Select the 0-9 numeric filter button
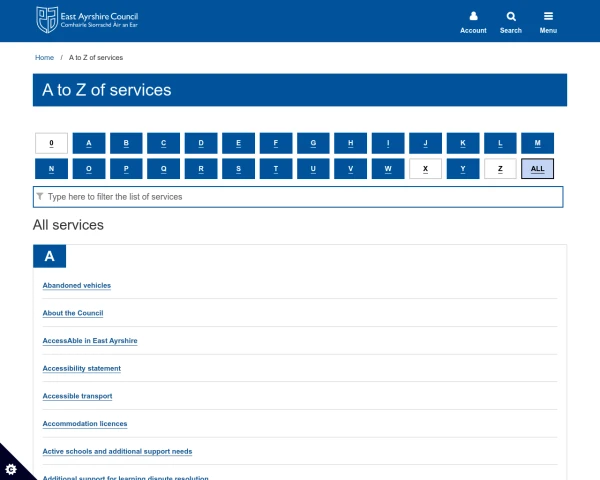 [51, 143]
